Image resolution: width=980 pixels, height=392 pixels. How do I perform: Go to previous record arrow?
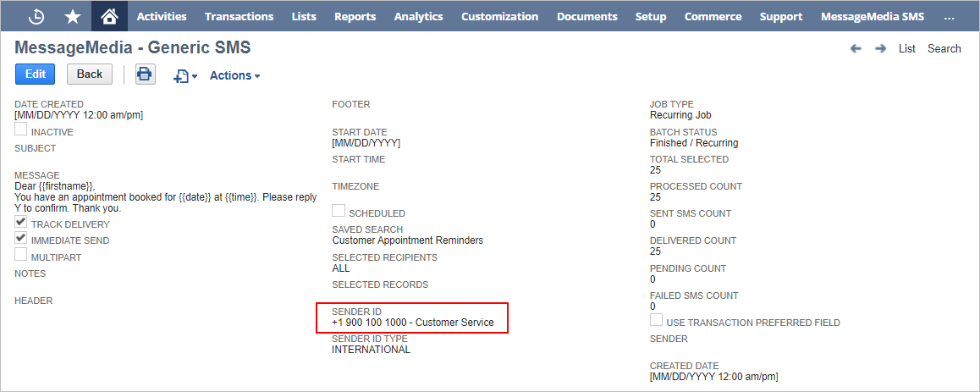coord(856,49)
